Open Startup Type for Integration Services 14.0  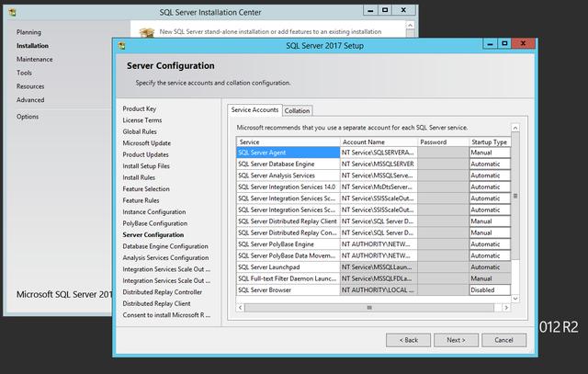point(490,187)
